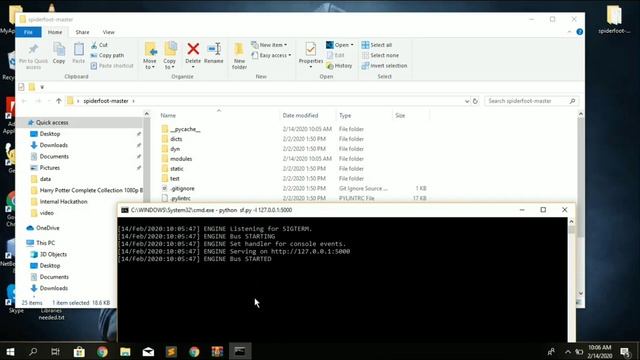Screen dimensions: 640x360
Task: Collapse the ribbon with the chevron
Action: [x=570, y=32]
